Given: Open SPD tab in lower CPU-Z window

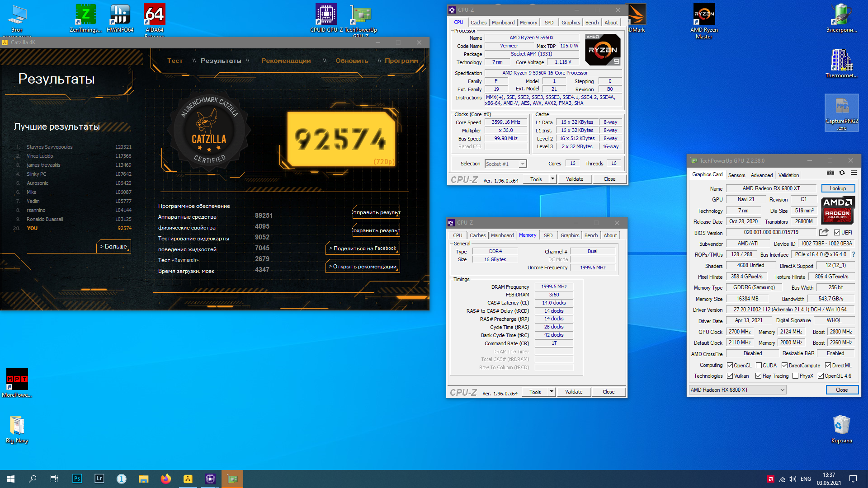Looking at the screenshot, I should [x=548, y=235].
